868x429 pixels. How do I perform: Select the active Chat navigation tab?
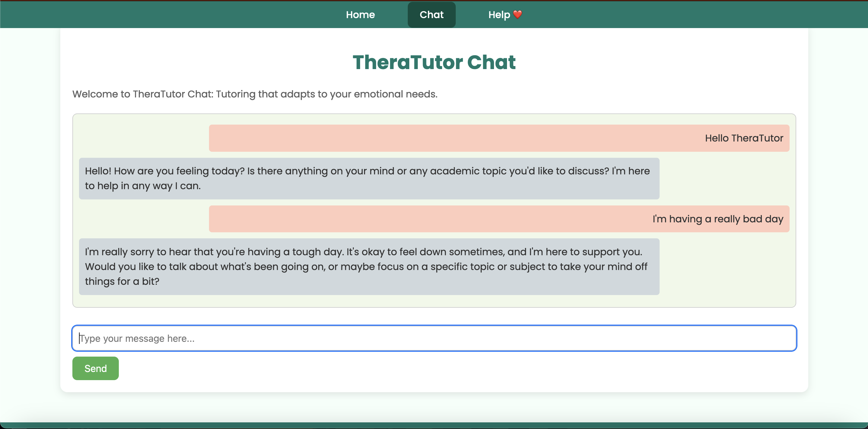click(431, 15)
